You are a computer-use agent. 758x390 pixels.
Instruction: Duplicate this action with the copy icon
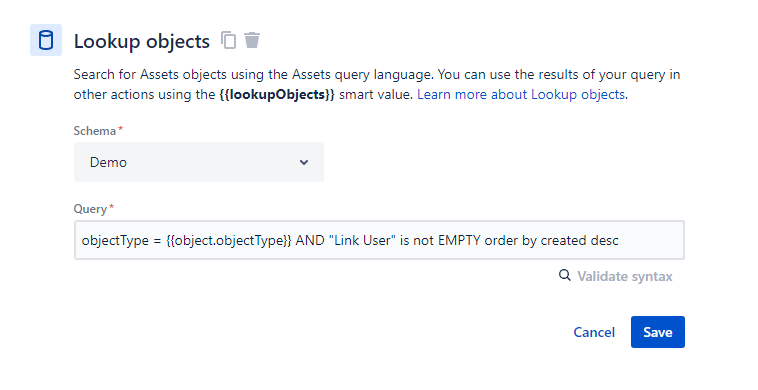point(229,40)
